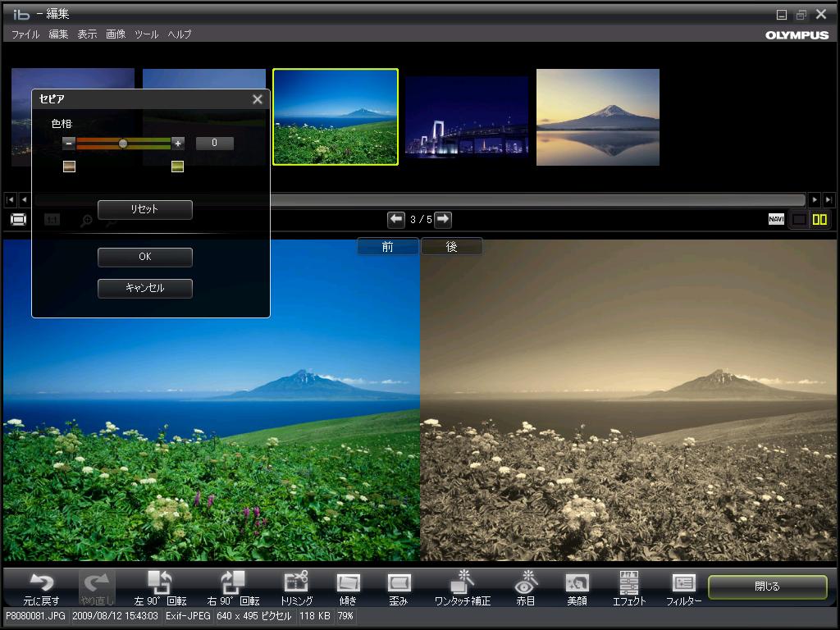
Task: Click the hue value input field
Action: click(214, 143)
